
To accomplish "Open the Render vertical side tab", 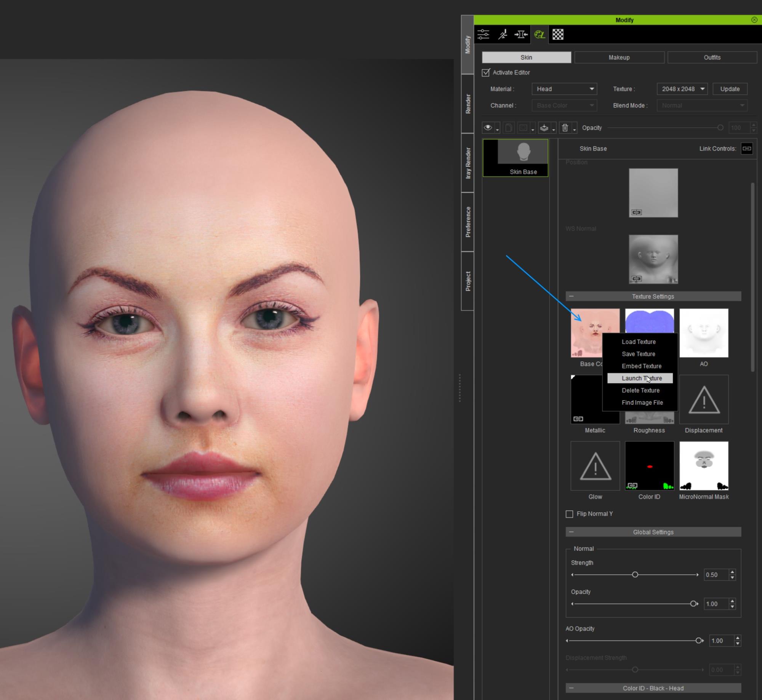I will 467,104.
